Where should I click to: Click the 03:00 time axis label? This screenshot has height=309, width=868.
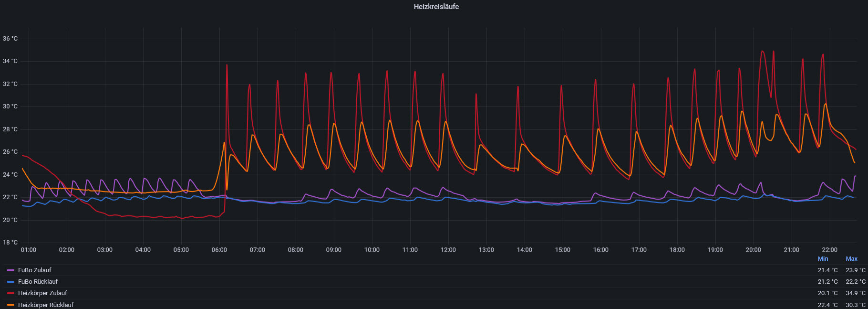[105, 250]
